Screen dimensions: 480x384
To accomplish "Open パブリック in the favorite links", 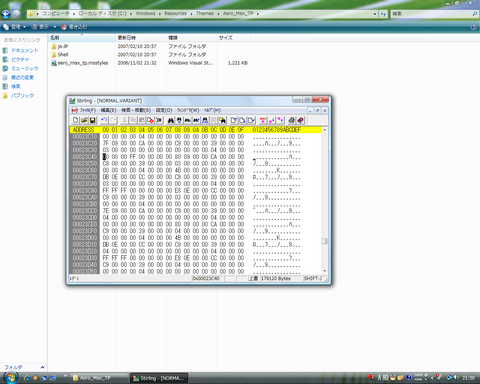I will coord(18,95).
